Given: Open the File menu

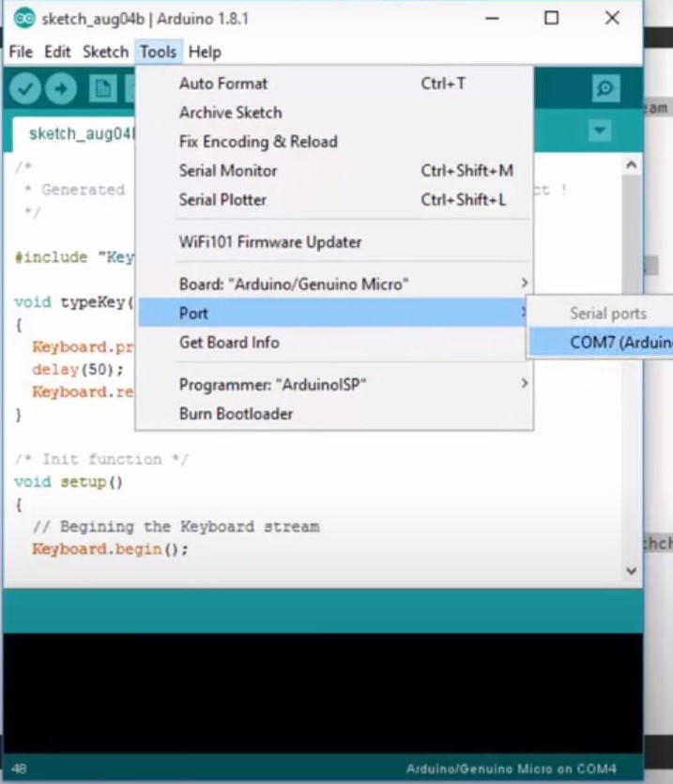Looking at the screenshot, I should pos(21,52).
